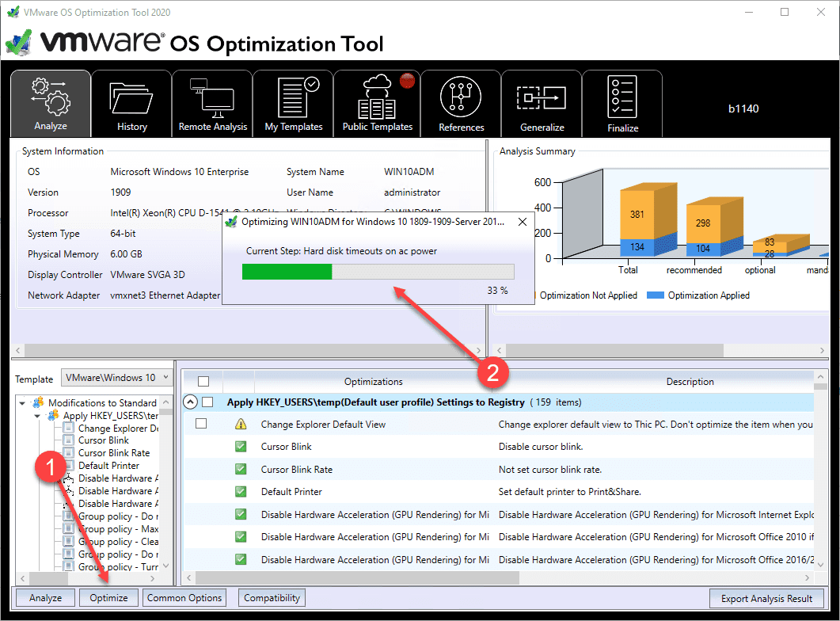This screenshot has height=621, width=840.
Task: Click the title bar app icon
Action: click(x=13, y=12)
